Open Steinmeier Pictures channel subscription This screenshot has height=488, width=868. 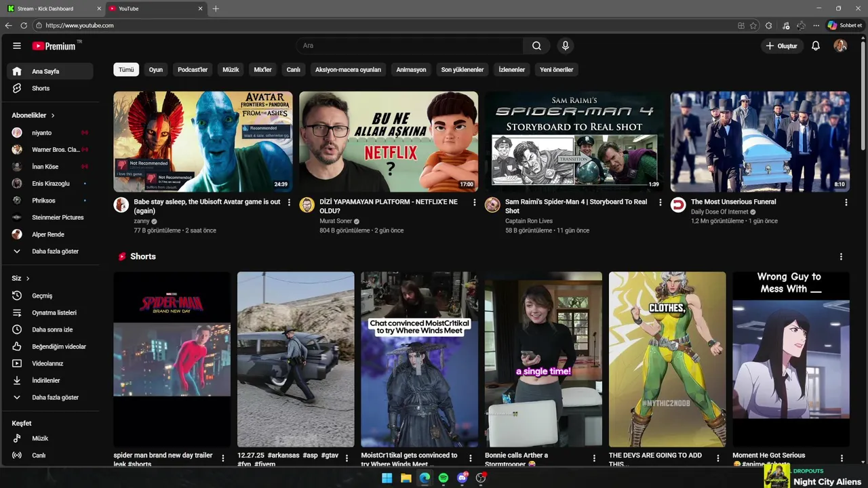[50, 218]
